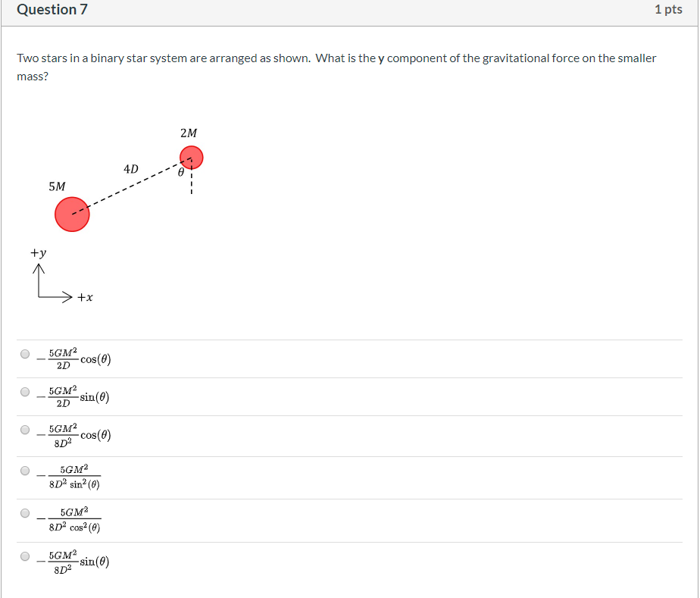This screenshot has width=700, height=598.
Task: Click the smaller 2M star
Action: tap(192, 156)
